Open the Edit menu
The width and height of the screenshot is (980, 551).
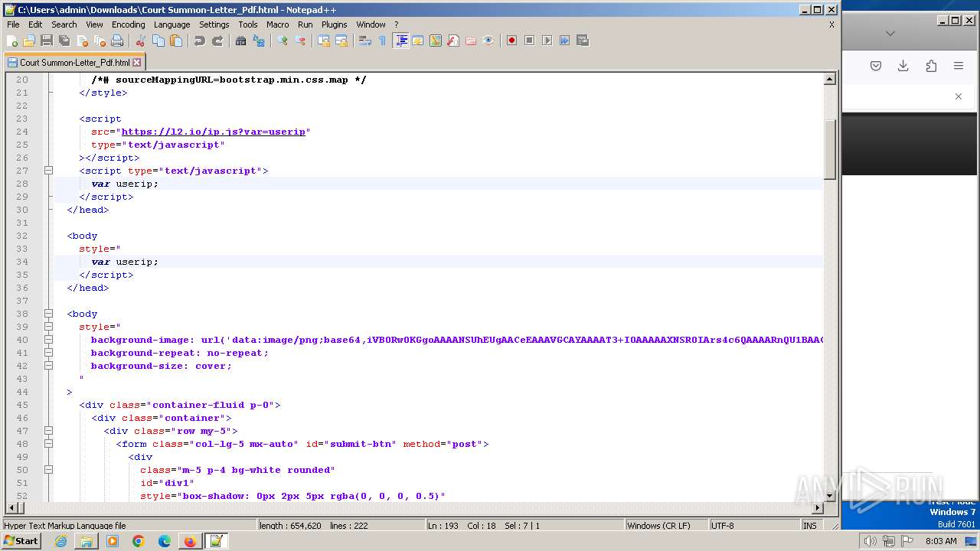click(x=35, y=24)
